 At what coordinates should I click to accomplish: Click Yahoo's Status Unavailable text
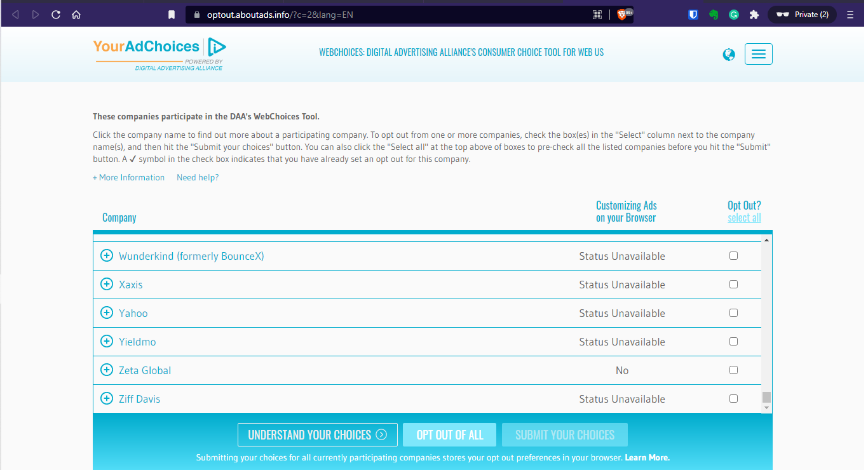622,313
